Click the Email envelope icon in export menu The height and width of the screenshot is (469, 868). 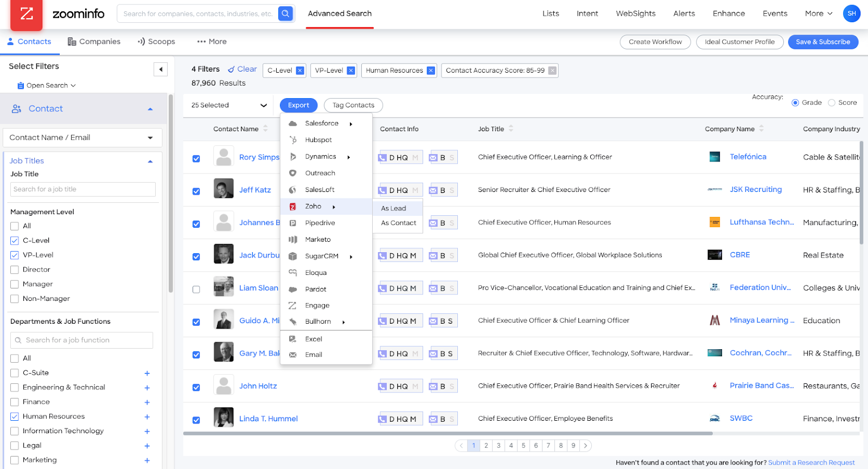tap(293, 355)
